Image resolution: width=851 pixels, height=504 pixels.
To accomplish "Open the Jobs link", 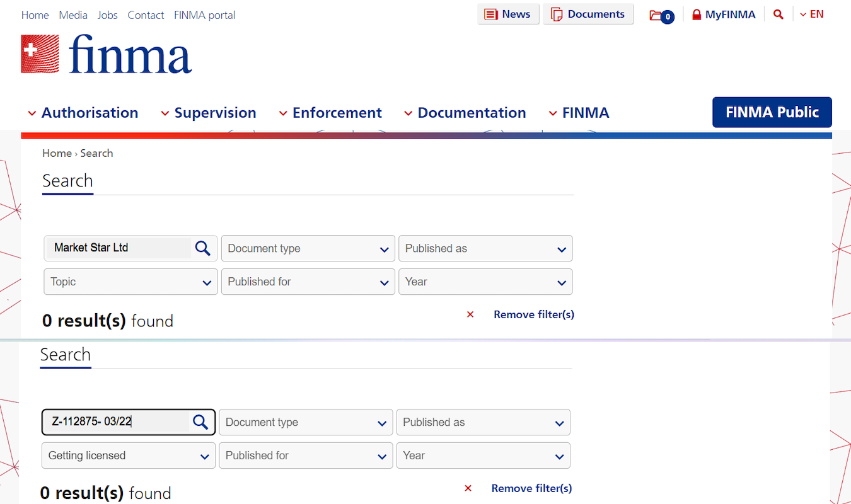I will (108, 15).
